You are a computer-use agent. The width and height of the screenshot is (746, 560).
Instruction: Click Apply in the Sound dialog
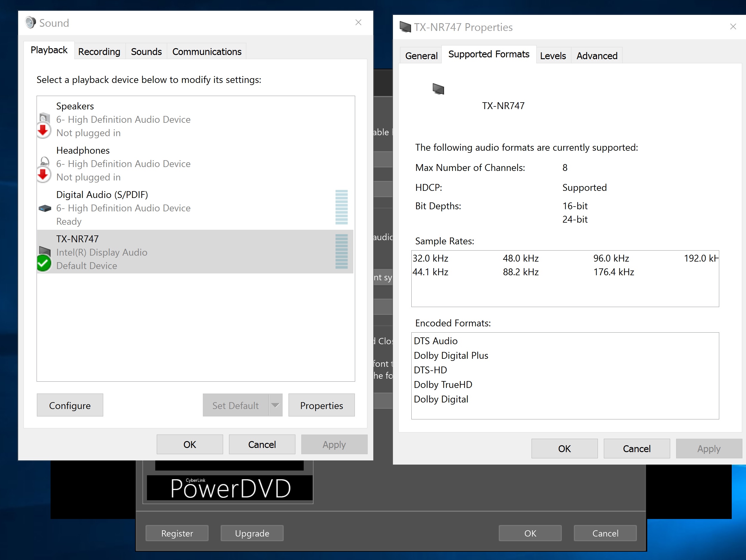[x=334, y=444]
